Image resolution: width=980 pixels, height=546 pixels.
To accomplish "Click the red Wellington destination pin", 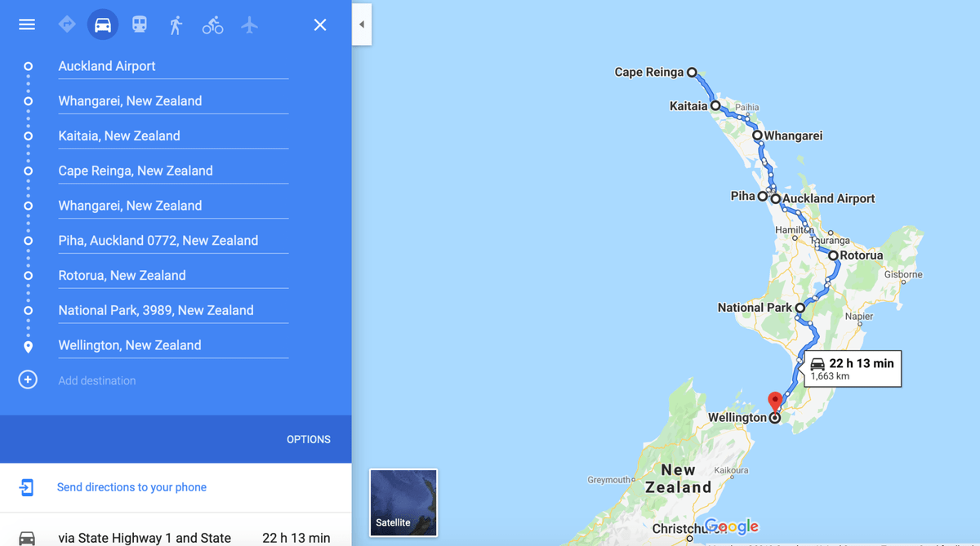I will point(775,402).
